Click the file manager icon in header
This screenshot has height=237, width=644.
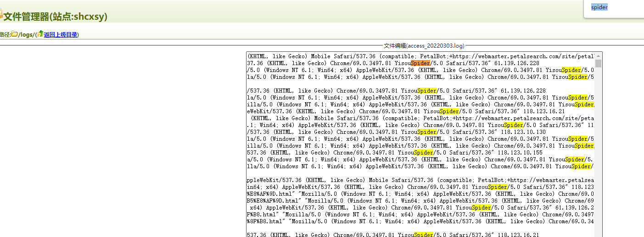[x=1, y=16]
